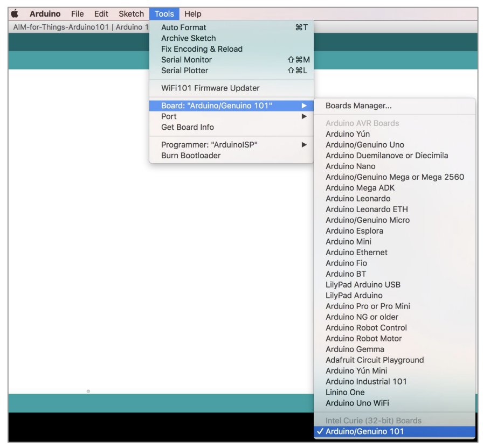Select the Arduino Industrial 101 board

[395, 382]
